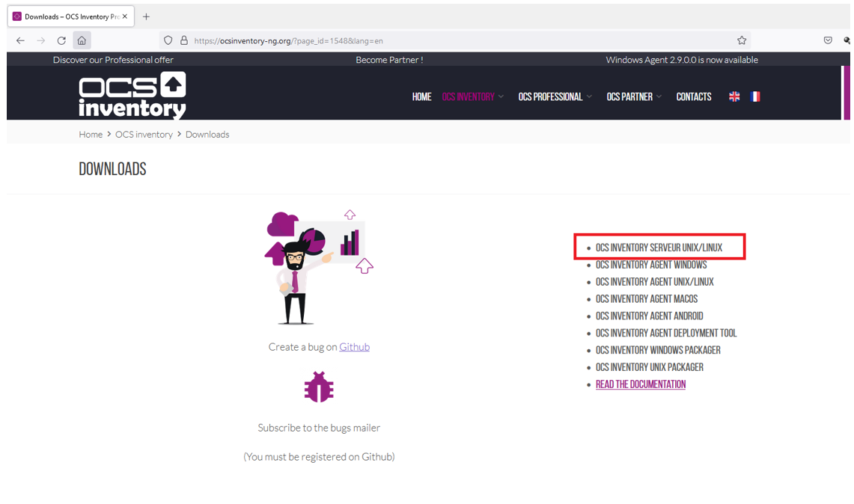Click OCS Inventory Serveur Unix/Linux
This screenshot has height=504, width=854.
click(x=659, y=248)
